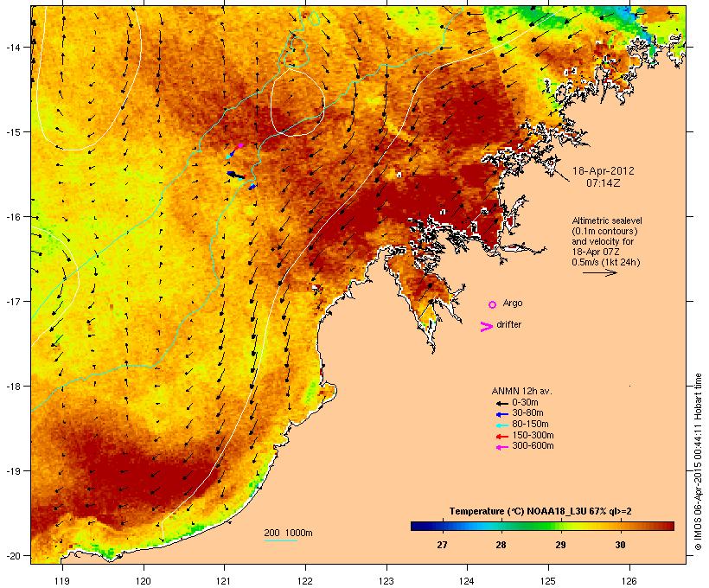Click longitude label '121' on the axis
Screen dimensions: 709x588
[x=224, y=580]
